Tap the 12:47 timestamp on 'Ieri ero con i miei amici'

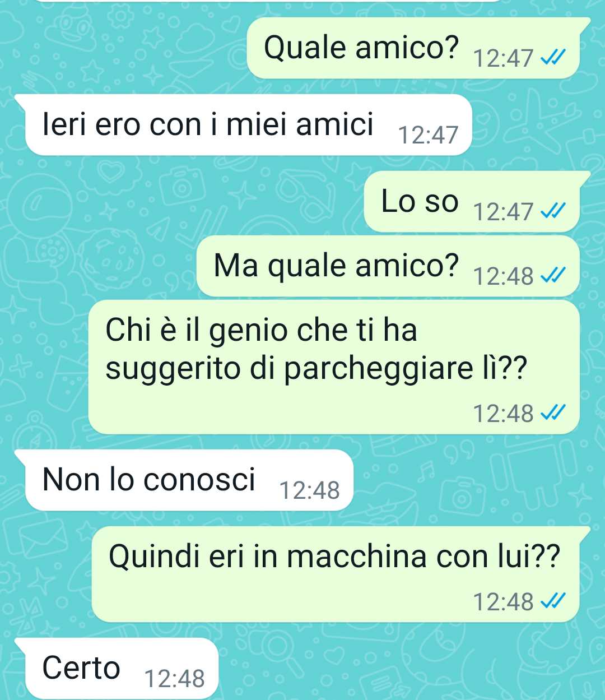428,135
